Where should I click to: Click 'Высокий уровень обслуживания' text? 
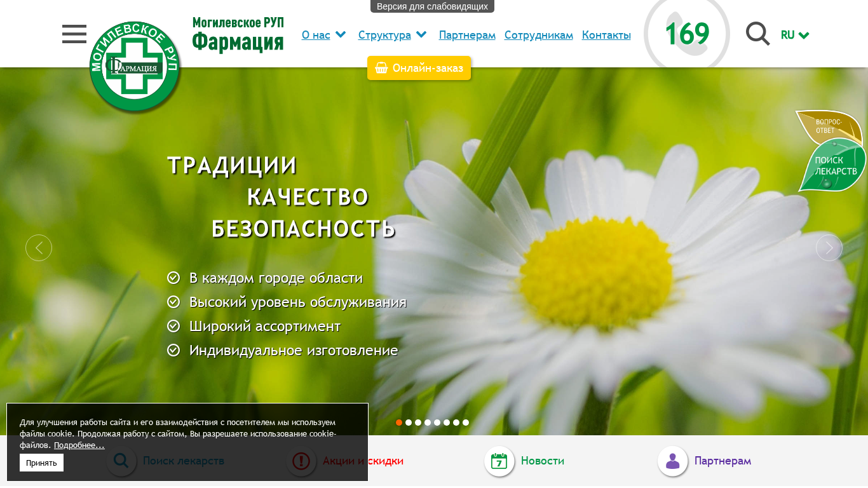298,302
